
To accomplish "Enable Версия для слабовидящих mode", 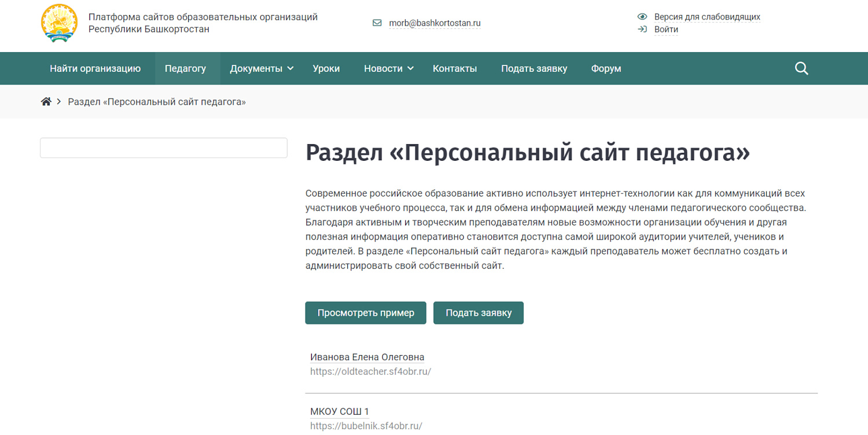I will (707, 17).
